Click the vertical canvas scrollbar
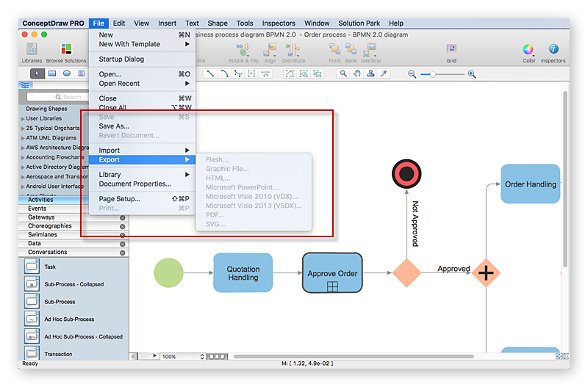 [565, 179]
